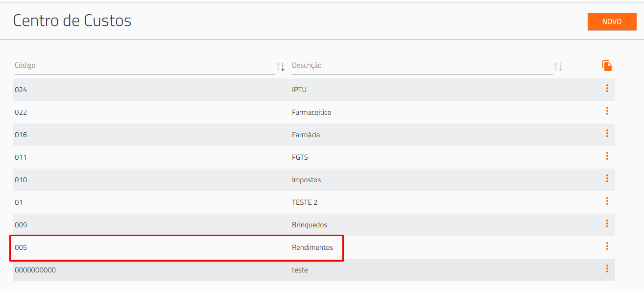The height and width of the screenshot is (292, 644).
Task: Click the orange copy/export document icon
Action: pos(607,66)
